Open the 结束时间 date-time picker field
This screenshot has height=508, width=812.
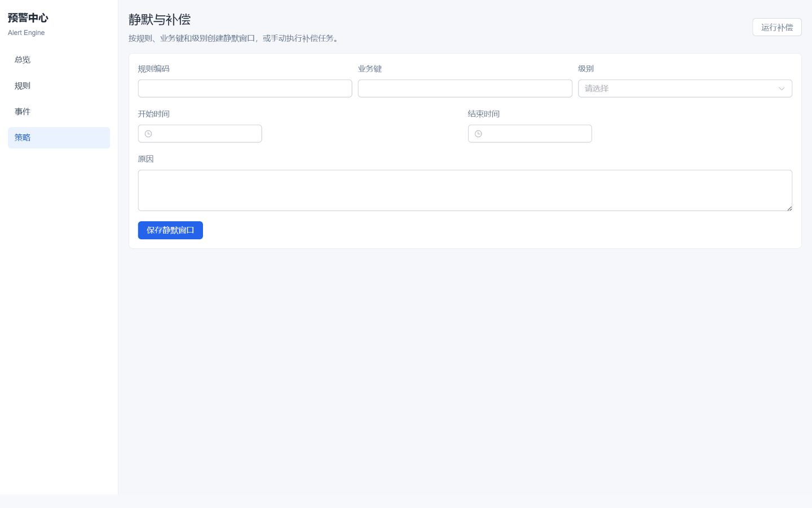pyautogui.click(x=530, y=134)
